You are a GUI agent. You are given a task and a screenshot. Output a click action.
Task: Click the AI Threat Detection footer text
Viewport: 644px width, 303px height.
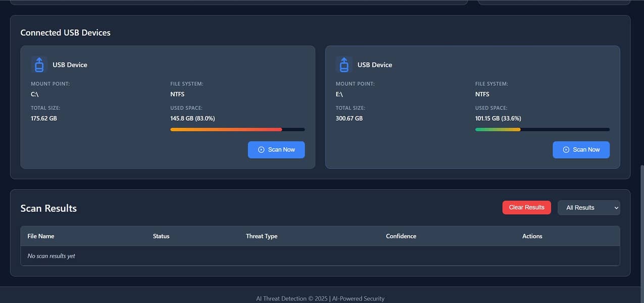click(x=320, y=298)
